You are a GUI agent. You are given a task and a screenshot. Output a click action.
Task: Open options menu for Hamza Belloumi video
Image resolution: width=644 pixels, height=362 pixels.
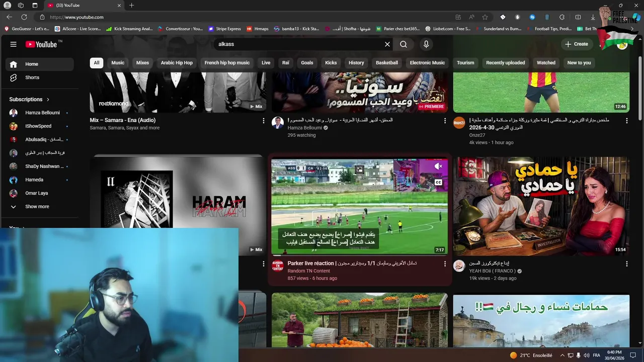coord(445,121)
